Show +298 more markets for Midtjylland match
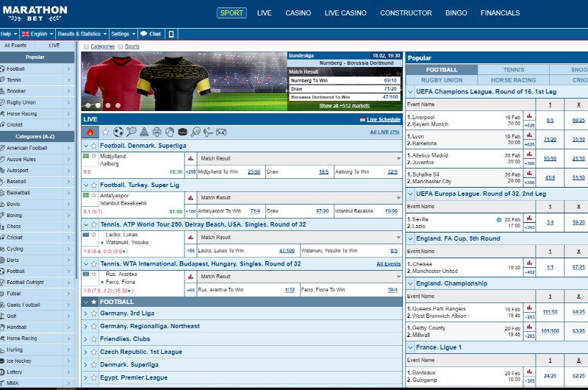The height and width of the screenshot is (390, 588). click(x=191, y=172)
